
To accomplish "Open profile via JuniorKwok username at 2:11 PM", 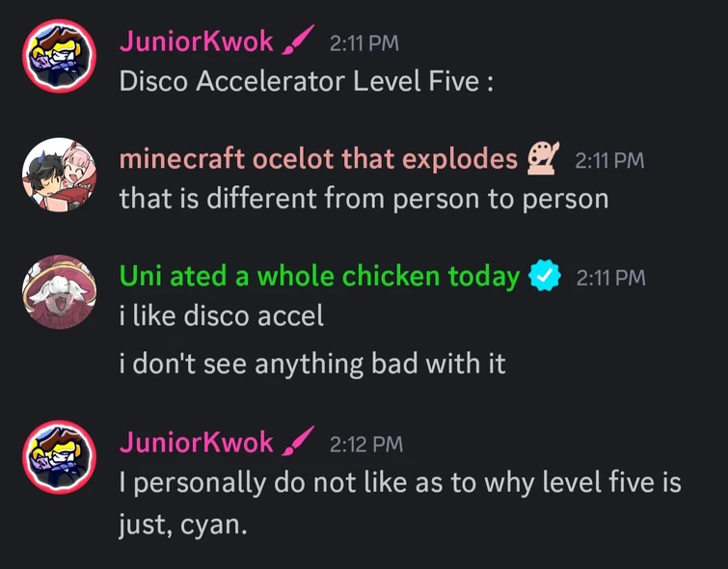I will 196,42.
